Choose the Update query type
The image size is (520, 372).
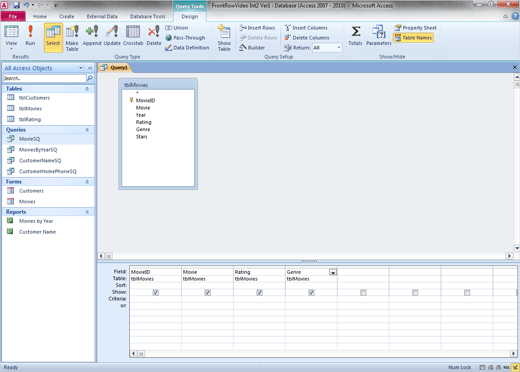coord(112,35)
